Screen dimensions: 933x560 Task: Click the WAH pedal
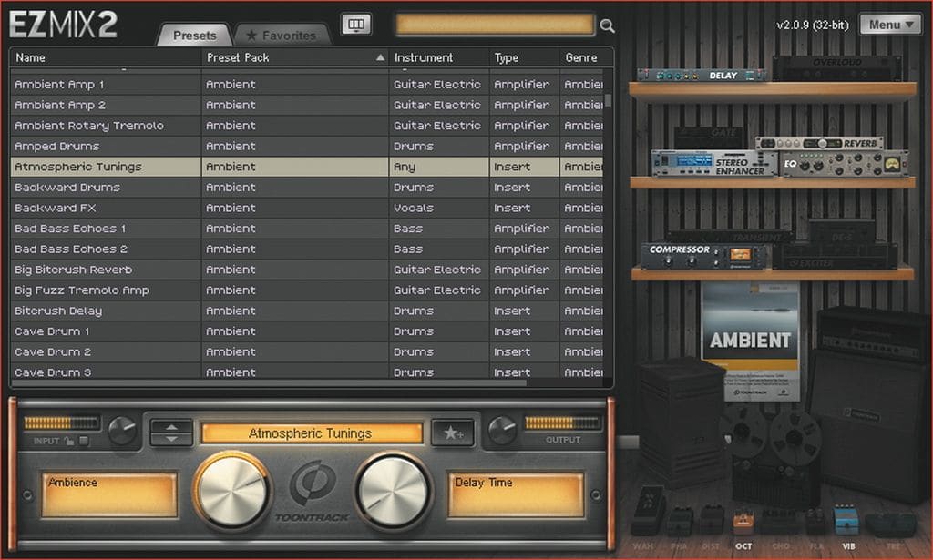[x=647, y=513]
